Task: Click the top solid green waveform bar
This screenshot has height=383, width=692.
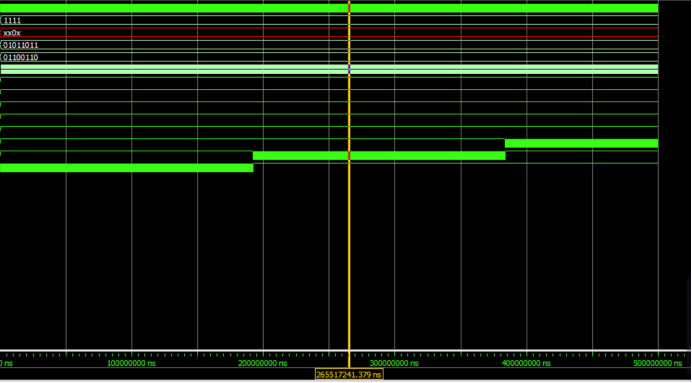Action: click(x=329, y=8)
